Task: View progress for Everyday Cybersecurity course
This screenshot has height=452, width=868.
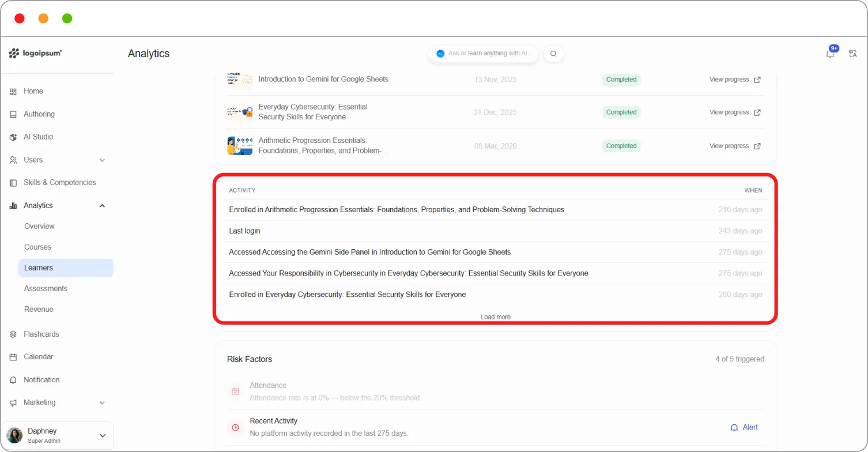Action: (x=735, y=112)
